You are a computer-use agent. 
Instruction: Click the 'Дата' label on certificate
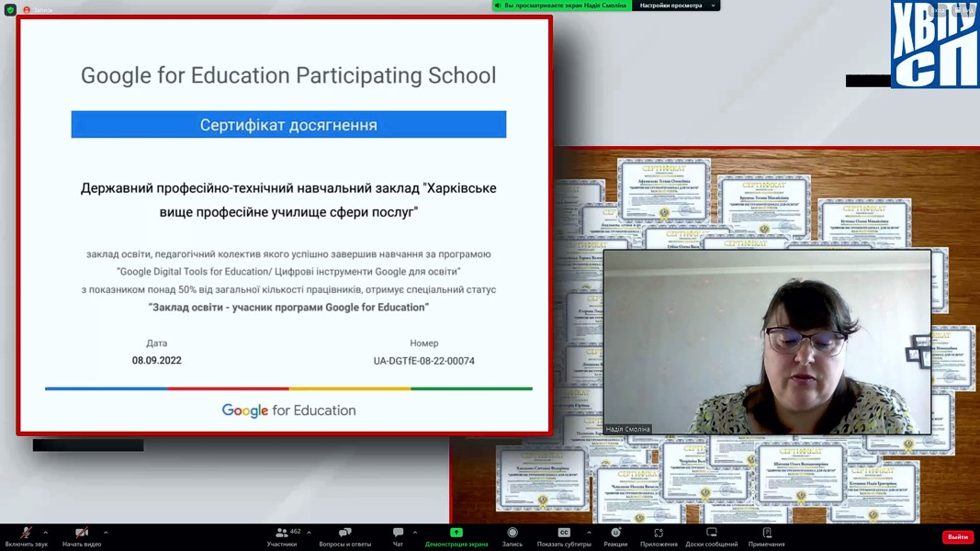pyautogui.click(x=157, y=343)
